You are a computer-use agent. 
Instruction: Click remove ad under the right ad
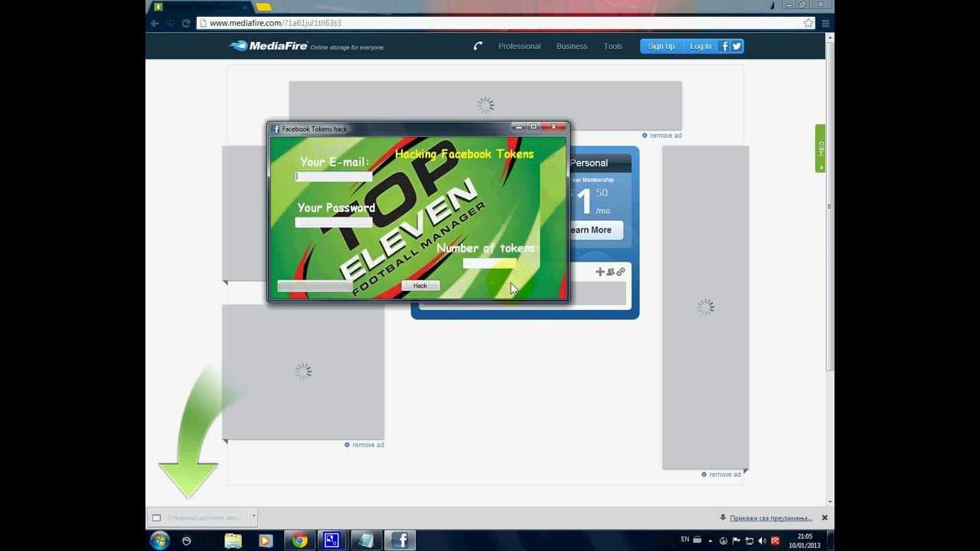point(721,474)
